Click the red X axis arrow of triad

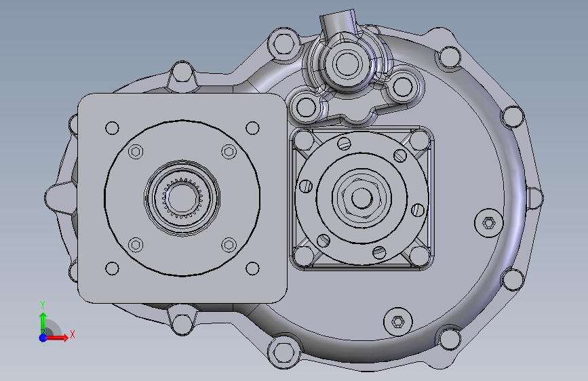57,338
